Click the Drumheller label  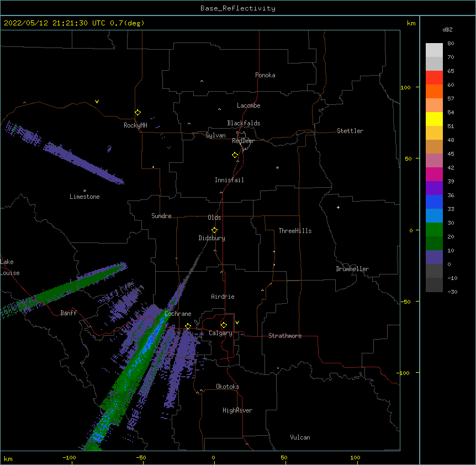[x=352, y=269]
